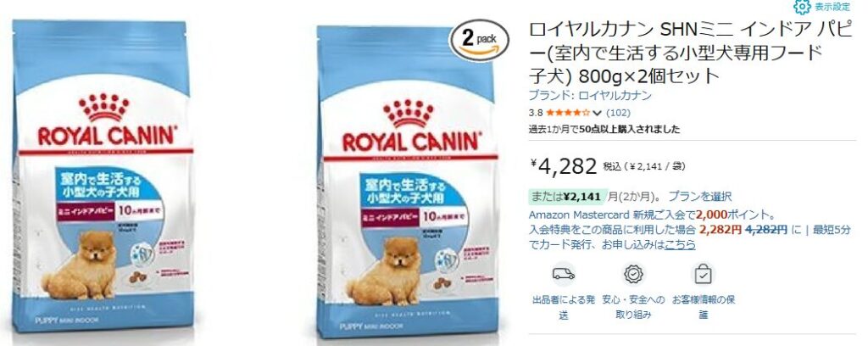868x346 pixels.
Task: Click the customer information protection icon
Action: tap(703, 273)
